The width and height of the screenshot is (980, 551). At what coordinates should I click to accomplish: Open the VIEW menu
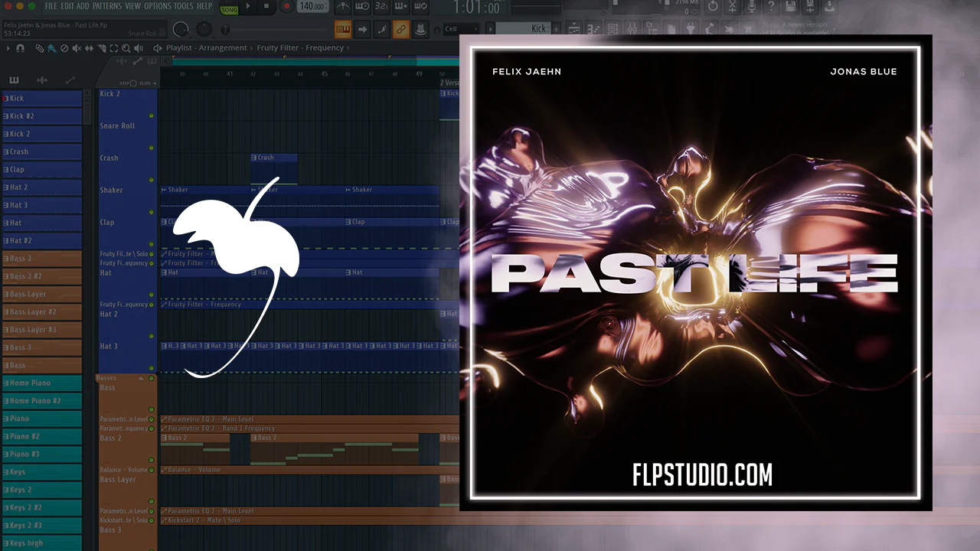coord(132,6)
